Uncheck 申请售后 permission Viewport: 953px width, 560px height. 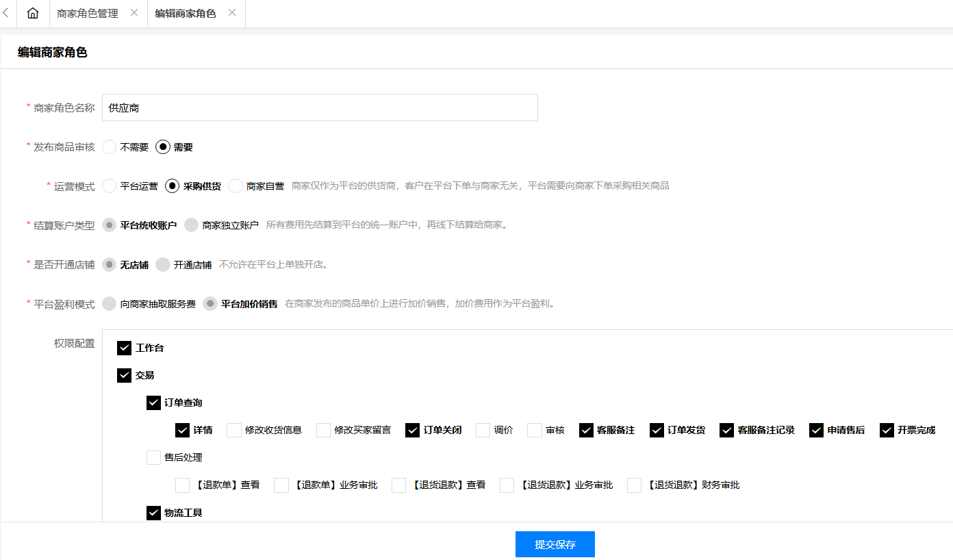[x=816, y=431]
